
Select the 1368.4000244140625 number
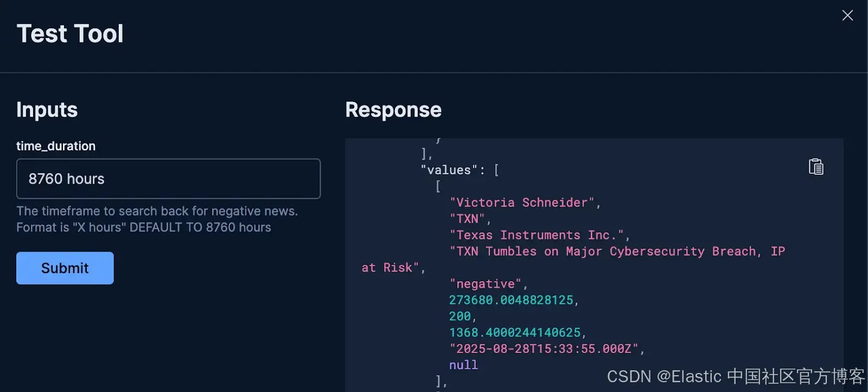pyautogui.click(x=515, y=332)
